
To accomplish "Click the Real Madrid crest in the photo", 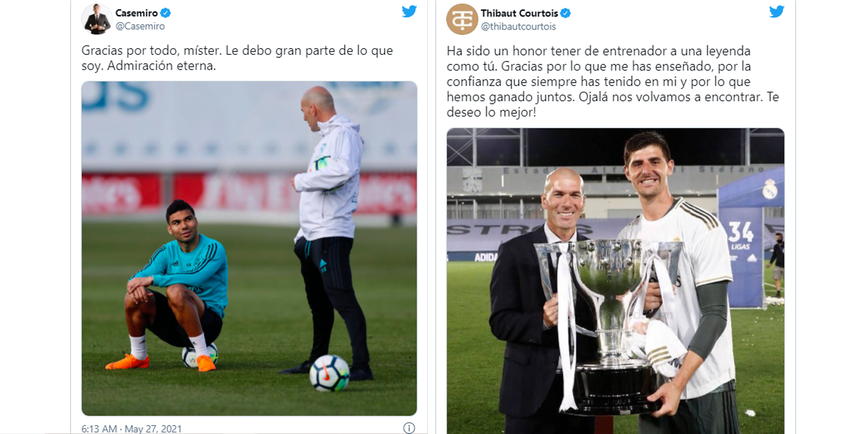I will 770,189.
